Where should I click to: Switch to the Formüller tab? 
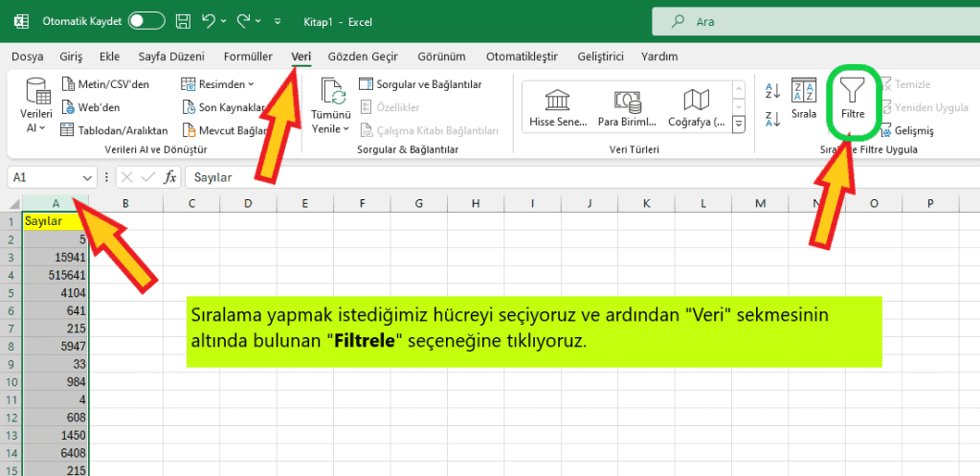[x=248, y=57]
